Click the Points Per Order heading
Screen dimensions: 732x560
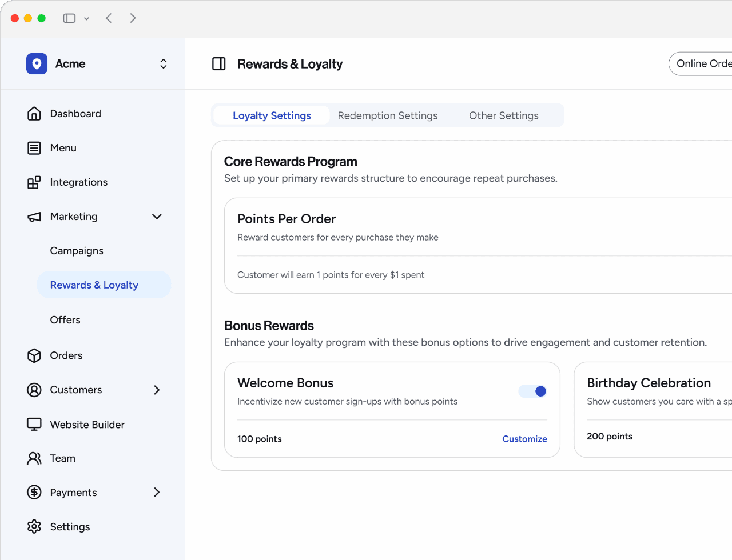[x=287, y=219]
